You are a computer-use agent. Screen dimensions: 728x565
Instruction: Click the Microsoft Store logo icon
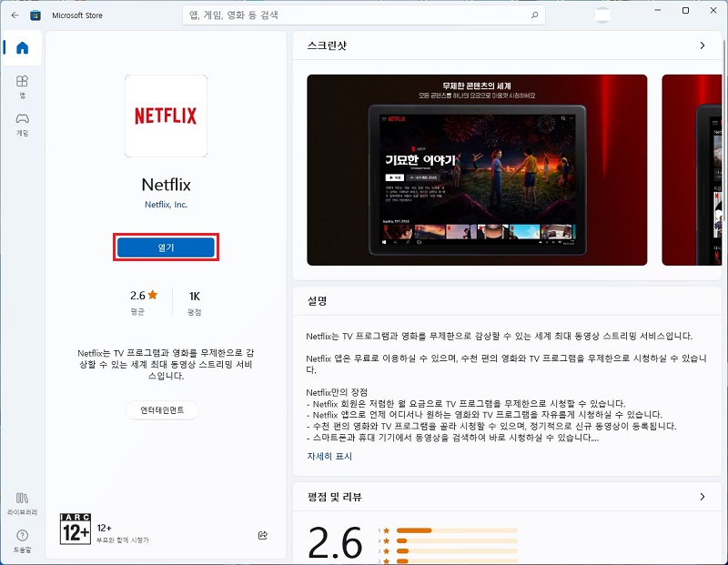35,15
